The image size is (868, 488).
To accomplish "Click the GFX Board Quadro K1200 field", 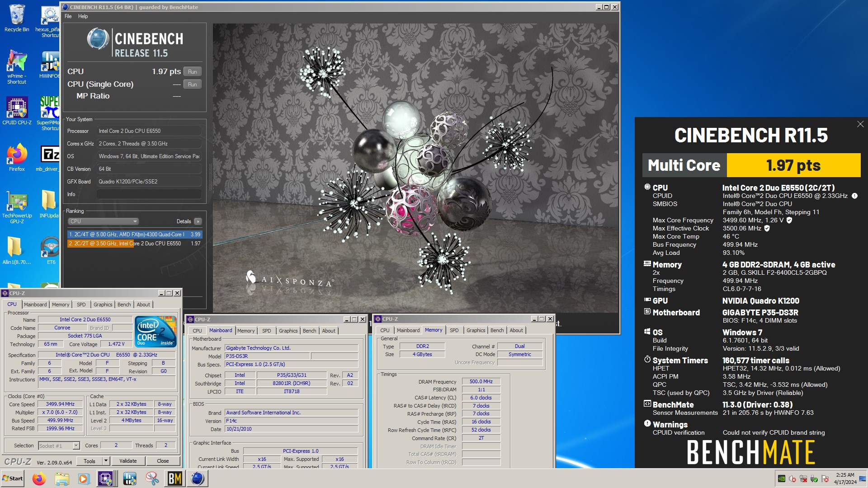I will coord(149,182).
